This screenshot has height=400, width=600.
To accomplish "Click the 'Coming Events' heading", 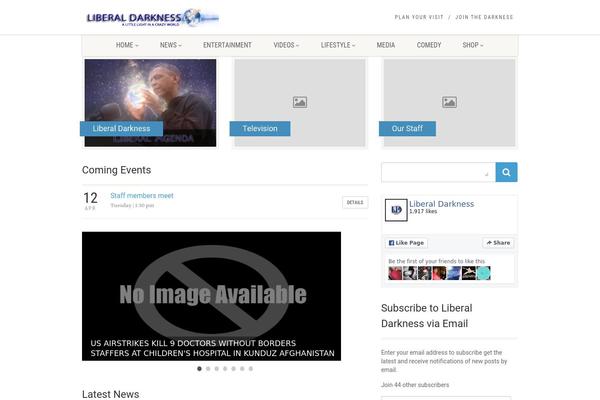I will [116, 170].
